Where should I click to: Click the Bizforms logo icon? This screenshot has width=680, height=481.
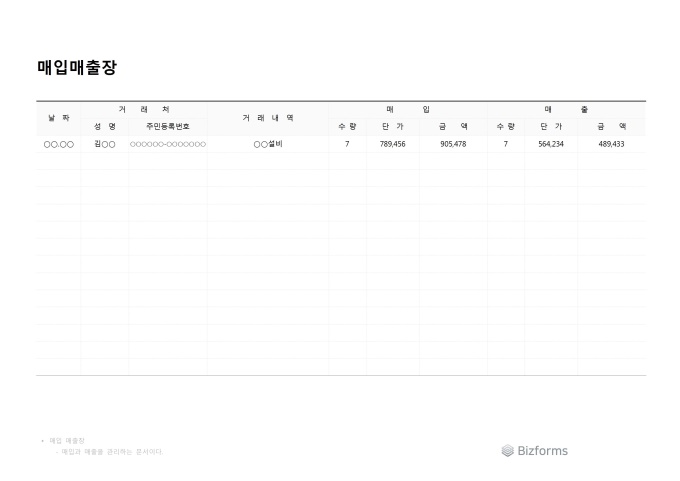pos(507,451)
